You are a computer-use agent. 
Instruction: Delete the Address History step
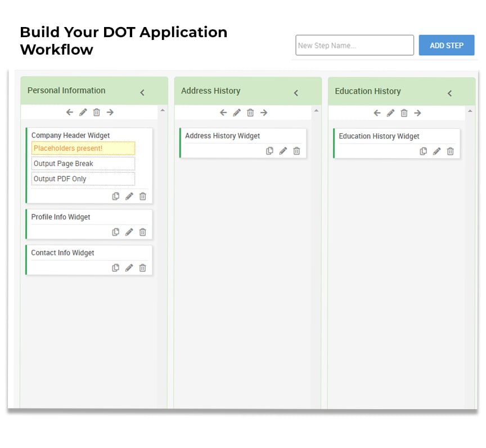[250, 113]
